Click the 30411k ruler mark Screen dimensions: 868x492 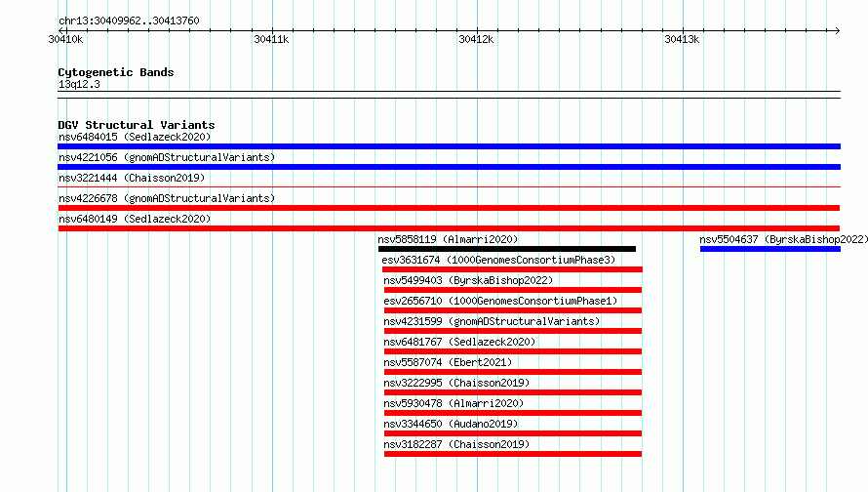(x=271, y=39)
